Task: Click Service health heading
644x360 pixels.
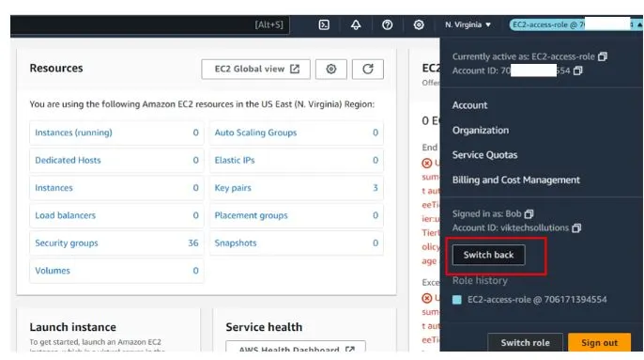Action: tap(264, 327)
